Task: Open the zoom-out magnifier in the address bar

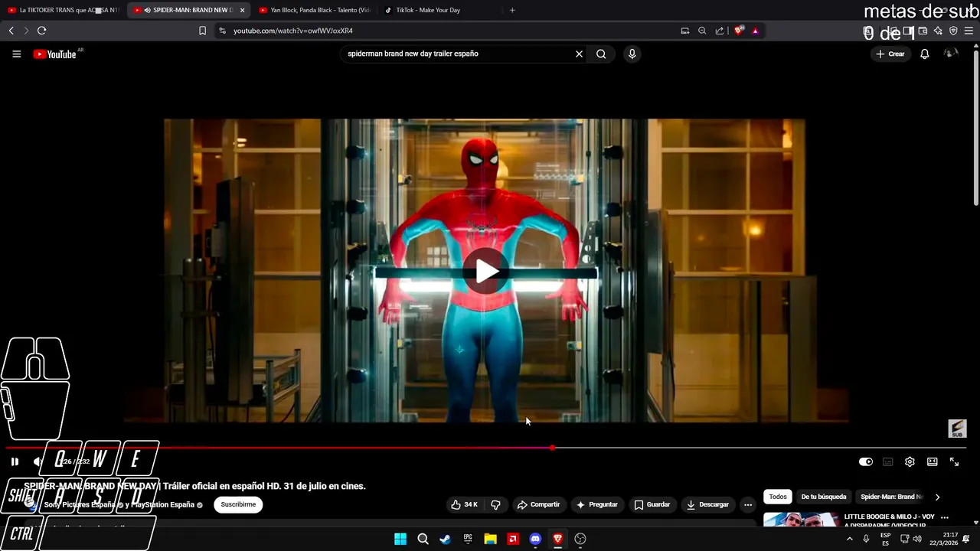Action: 702,31
